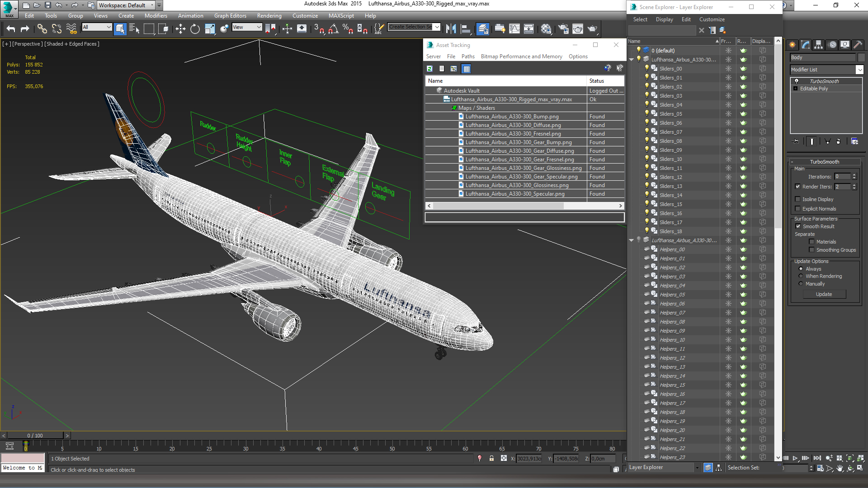Screen dimensions: 868x488
Task: Click the time slider showing 0 / 100
Action: [x=35, y=436]
